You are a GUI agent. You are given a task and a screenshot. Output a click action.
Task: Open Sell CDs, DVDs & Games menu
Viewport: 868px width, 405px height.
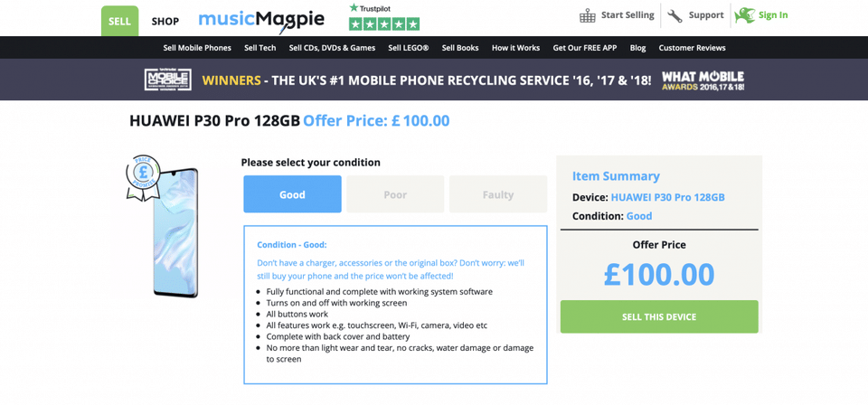(332, 48)
